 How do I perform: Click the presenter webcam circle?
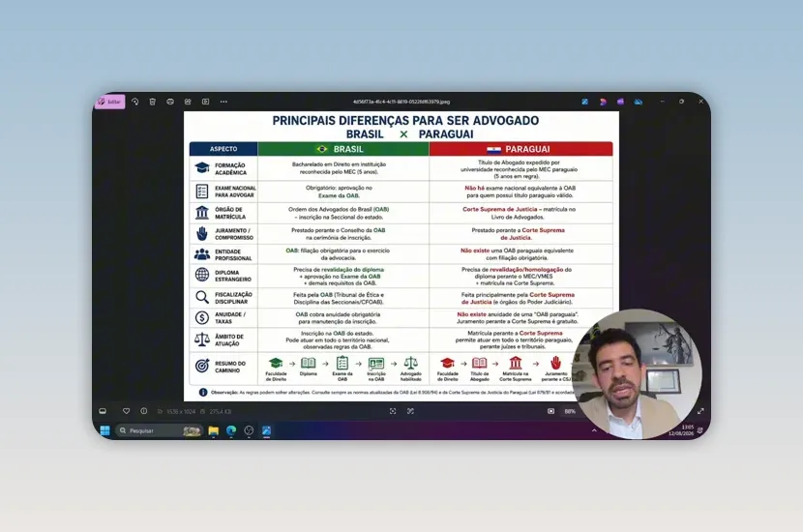pyautogui.click(x=637, y=374)
